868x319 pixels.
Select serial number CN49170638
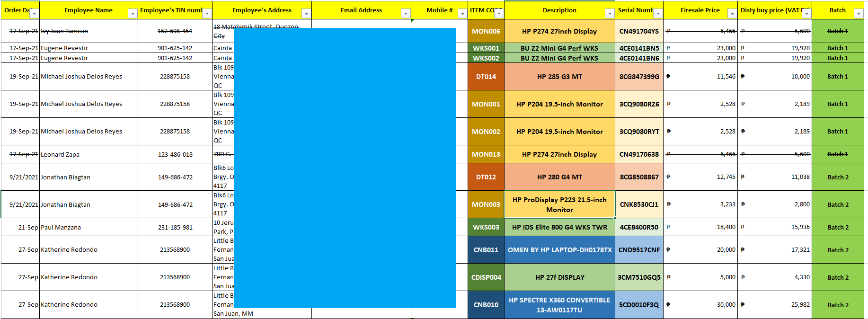point(639,154)
